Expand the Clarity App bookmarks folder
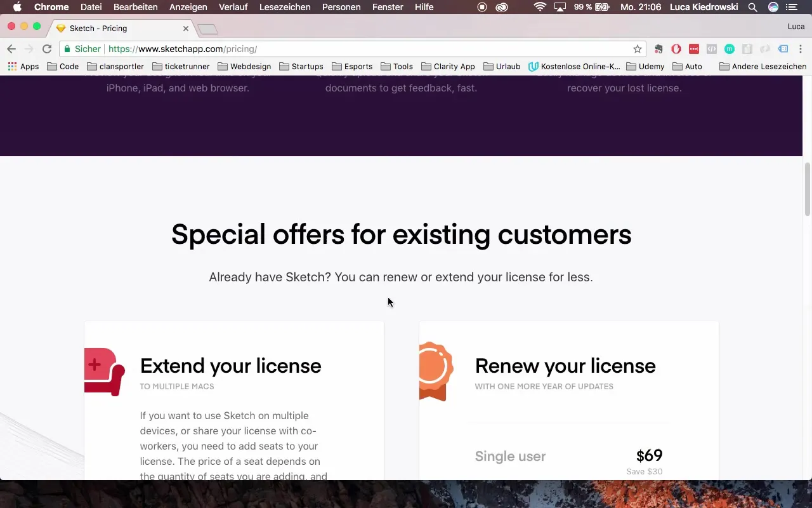This screenshot has width=812, height=508. tap(448, 66)
